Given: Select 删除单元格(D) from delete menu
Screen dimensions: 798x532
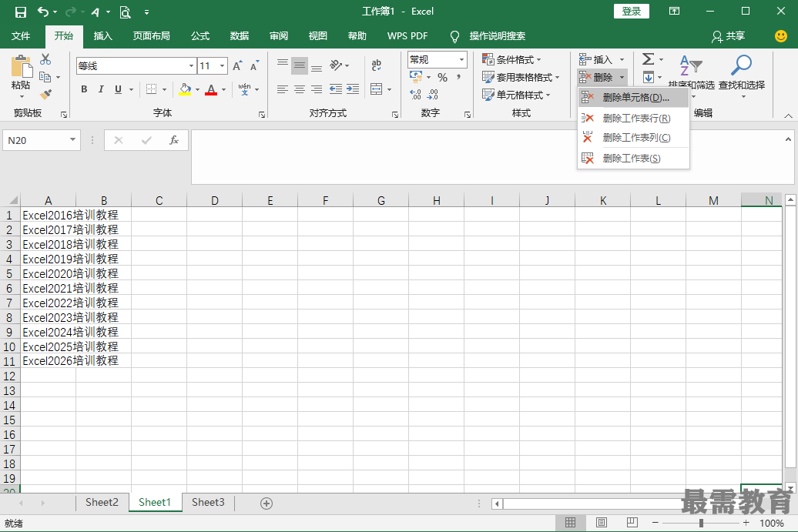Looking at the screenshot, I should [x=634, y=98].
